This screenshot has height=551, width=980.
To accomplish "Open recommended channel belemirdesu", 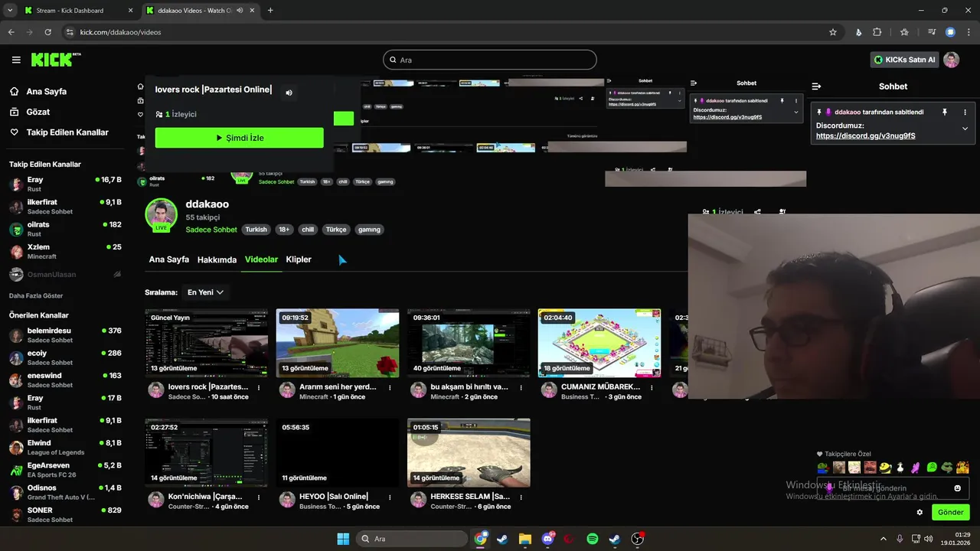I will click(65, 335).
